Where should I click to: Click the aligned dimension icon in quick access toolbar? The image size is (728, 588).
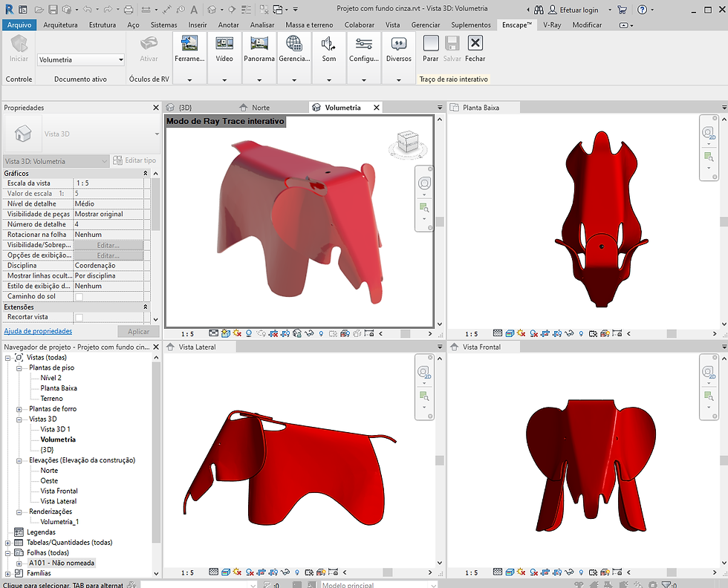click(x=167, y=10)
